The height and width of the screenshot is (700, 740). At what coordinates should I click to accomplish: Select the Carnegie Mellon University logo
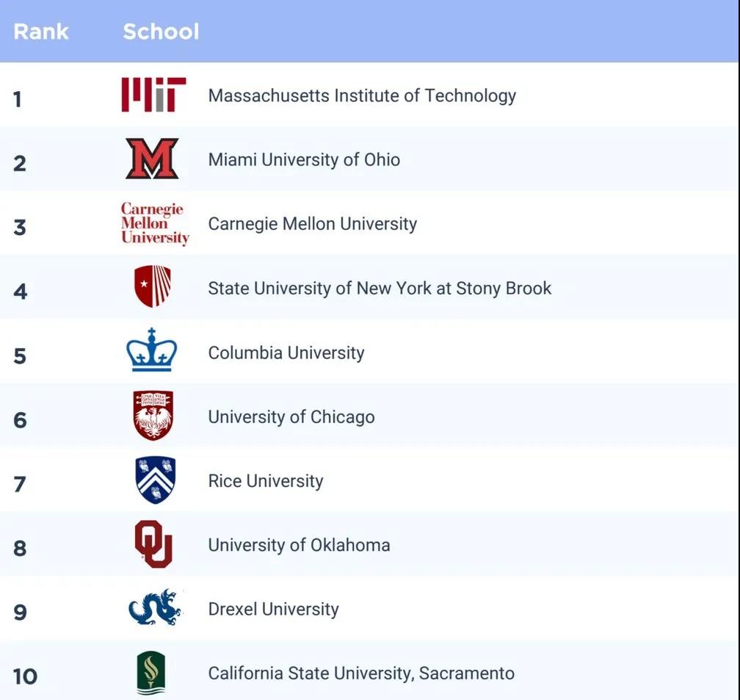[x=155, y=223]
